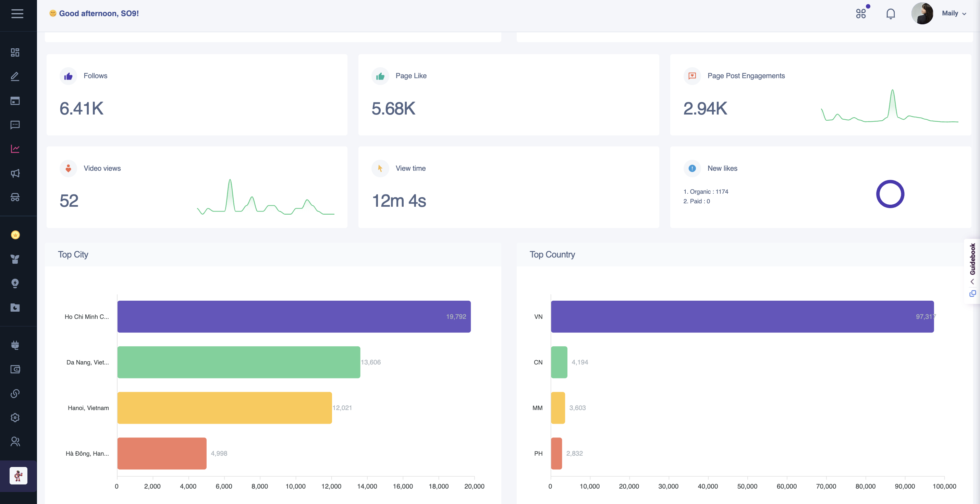This screenshot has height=504, width=980.
Task: Click the PH red country bar
Action: pyautogui.click(x=556, y=454)
